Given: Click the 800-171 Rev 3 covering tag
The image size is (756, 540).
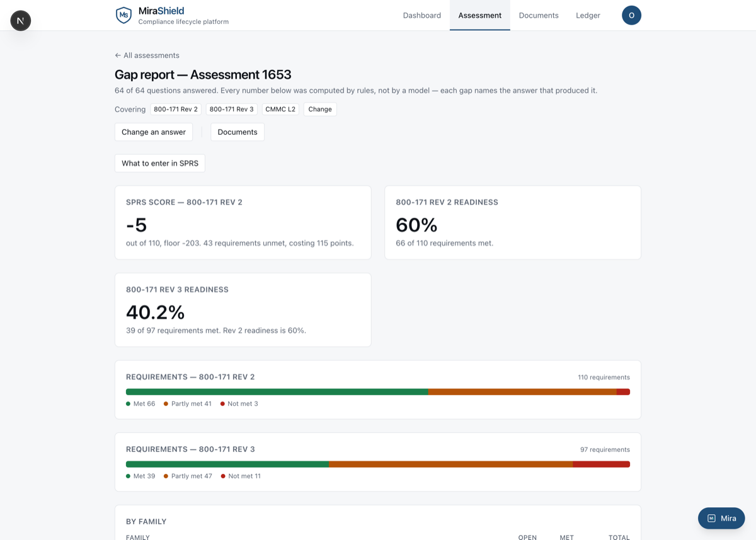Looking at the screenshot, I should pyautogui.click(x=231, y=109).
